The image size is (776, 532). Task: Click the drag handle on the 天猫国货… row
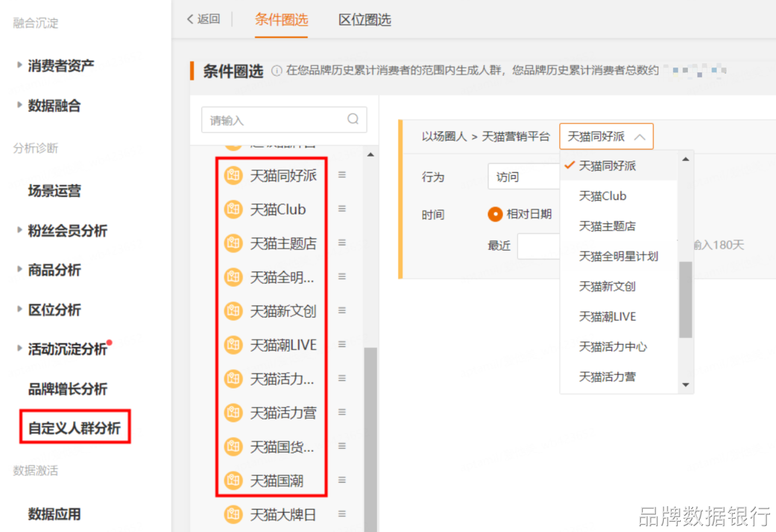pos(342,446)
